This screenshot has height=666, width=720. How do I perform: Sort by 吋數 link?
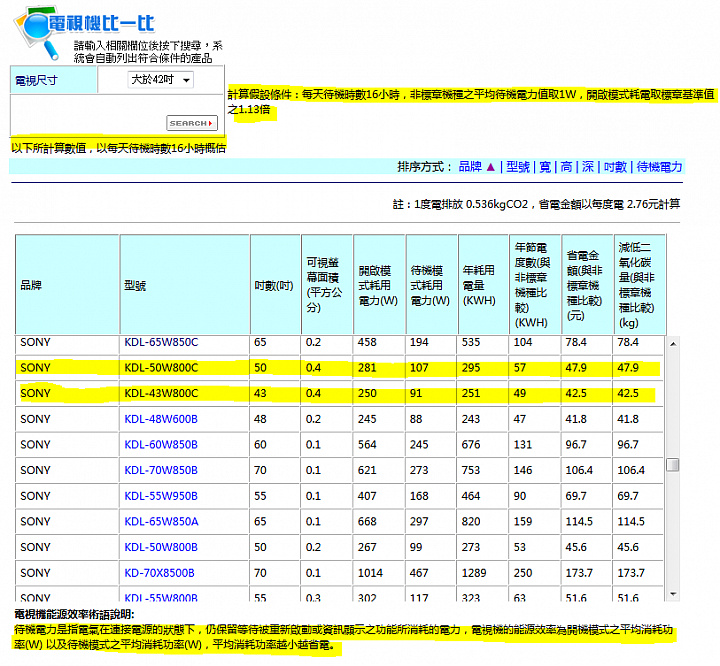pos(615,166)
